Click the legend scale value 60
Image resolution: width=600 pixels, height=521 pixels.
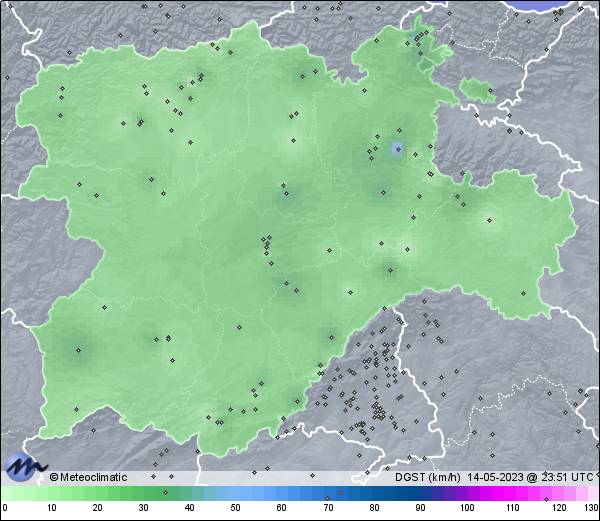click(282, 508)
